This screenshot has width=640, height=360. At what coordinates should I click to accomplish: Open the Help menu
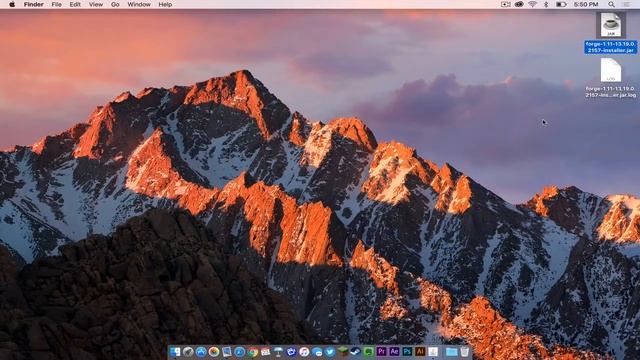coord(165,4)
